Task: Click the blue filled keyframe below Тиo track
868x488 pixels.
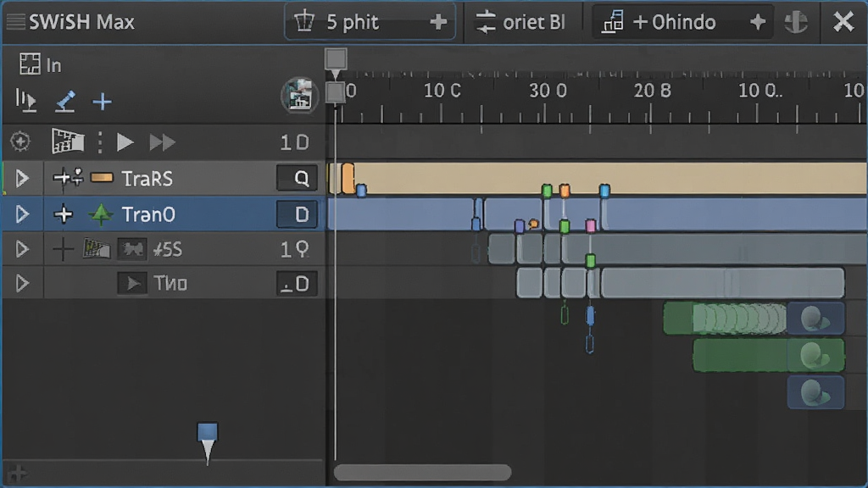Action: pos(590,316)
